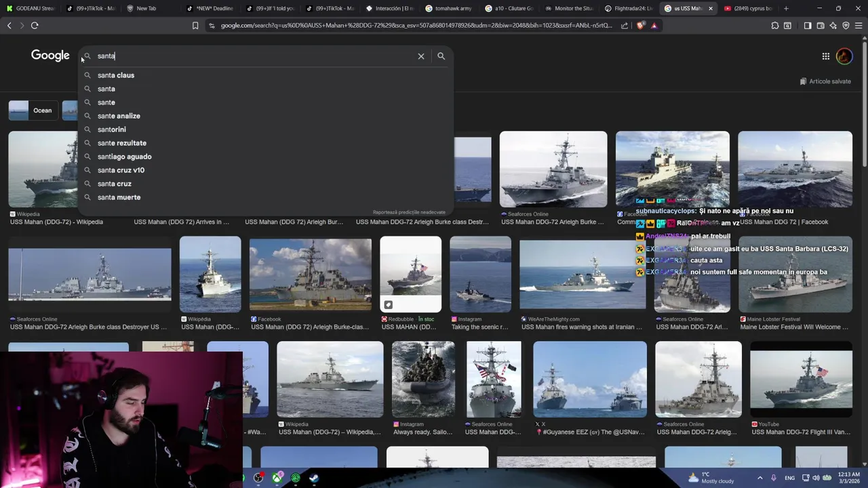Open 'USS Mahan fires warning shots at Iranian' image
The width and height of the screenshot is (868, 488).
(583, 274)
